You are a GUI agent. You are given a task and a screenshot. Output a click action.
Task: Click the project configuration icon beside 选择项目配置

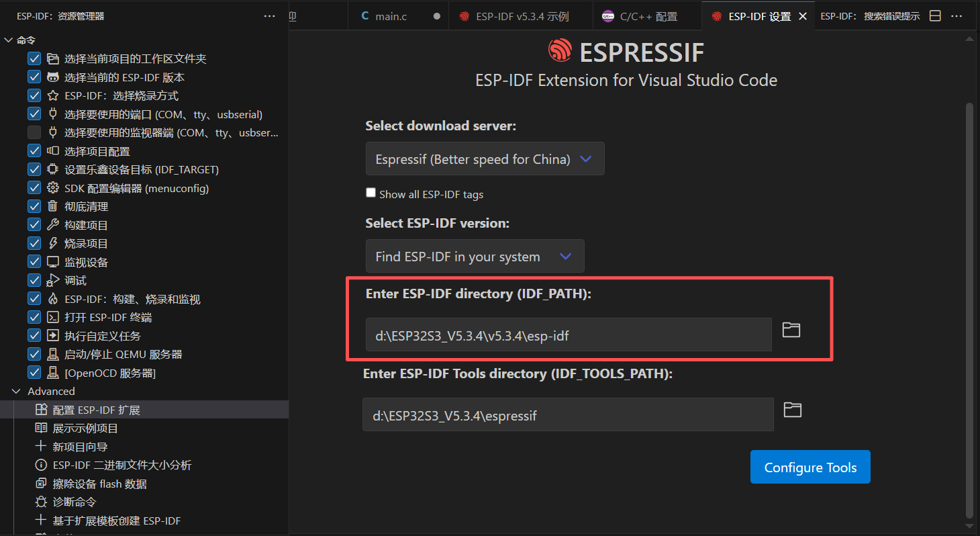pyautogui.click(x=52, y=151)
